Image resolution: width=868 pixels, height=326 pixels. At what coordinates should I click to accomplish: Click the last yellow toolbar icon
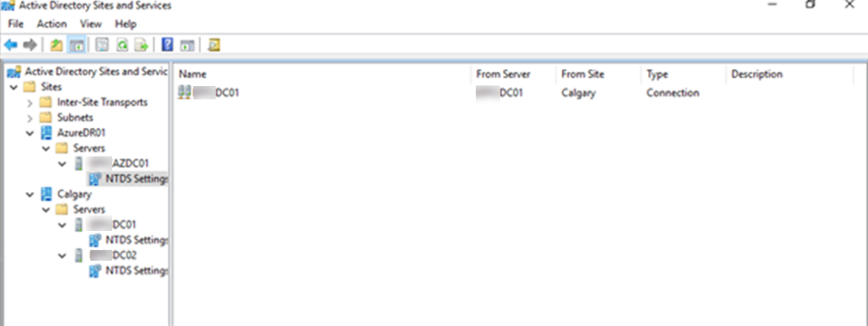pyautogui.click(x=214, y=45)
